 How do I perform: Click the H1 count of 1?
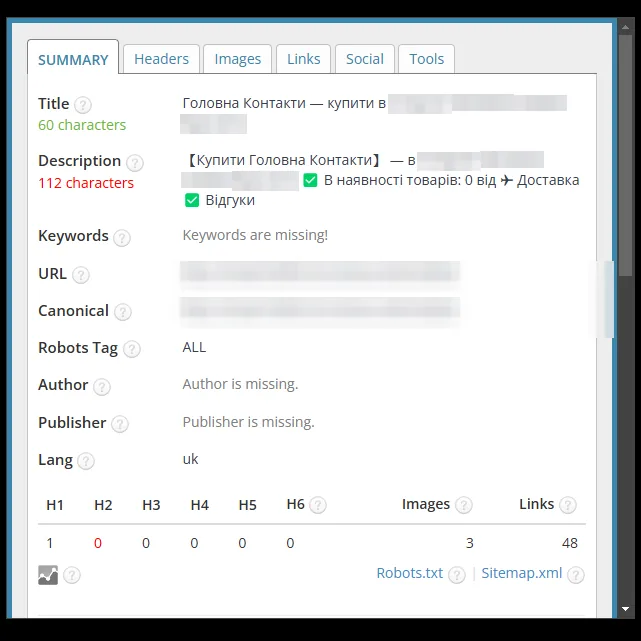(x=50, y=543)
